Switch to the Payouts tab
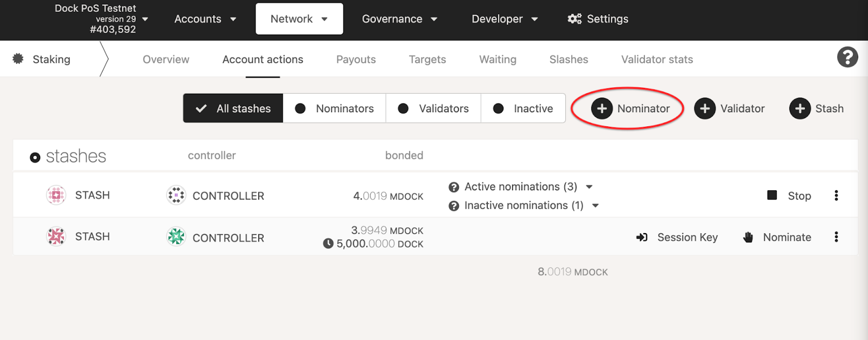The image size is (868, 340). [356, 60]
